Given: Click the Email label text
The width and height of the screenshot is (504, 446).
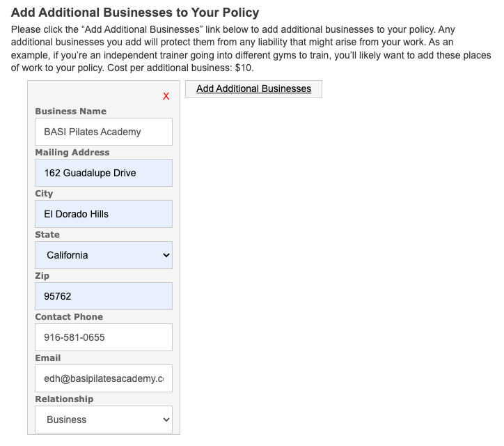Looking at the screenshot, I should pyautogui.click(x=48, y=357).
